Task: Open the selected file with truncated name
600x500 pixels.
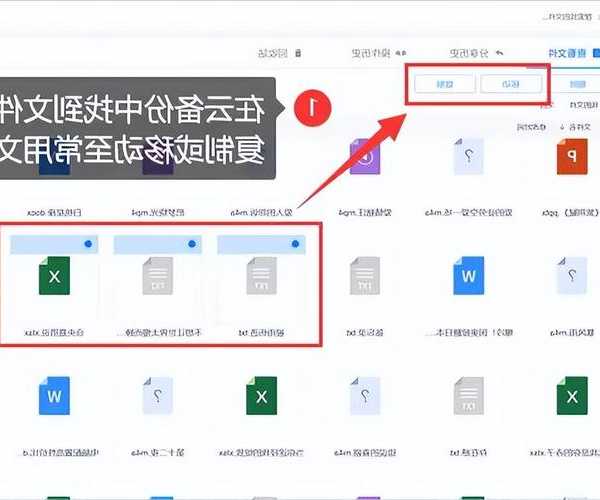Action: [x=158, y=275]
